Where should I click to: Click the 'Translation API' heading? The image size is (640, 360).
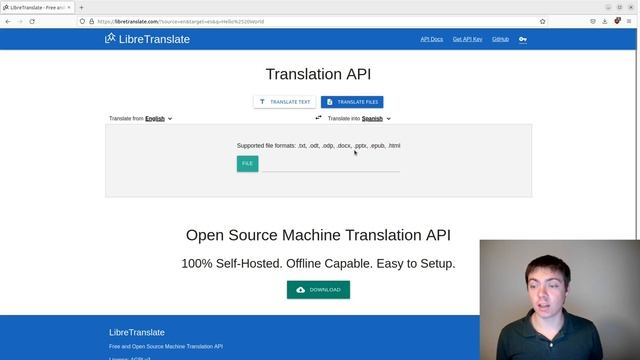318,74
